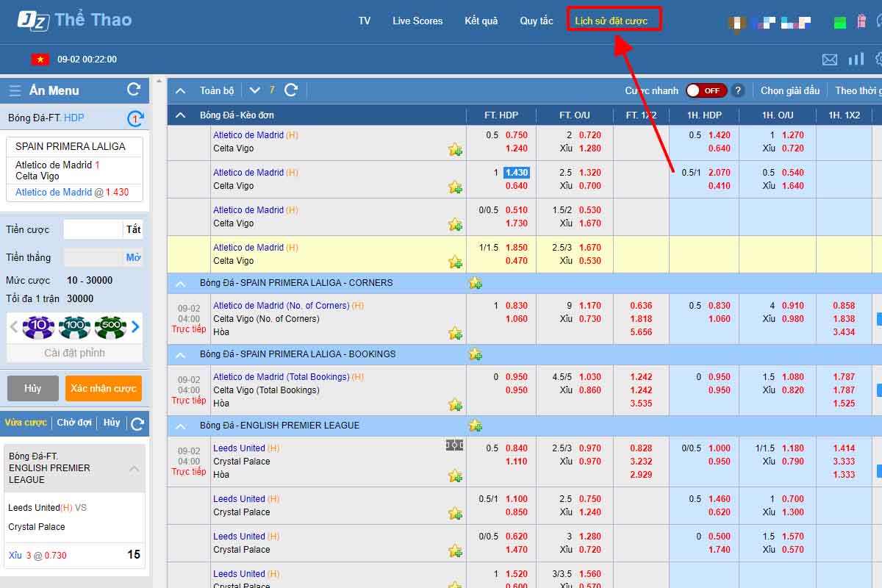
Task: Collapse the Bóng Đá - Kèo đơn header
Action: click(180, 115)
